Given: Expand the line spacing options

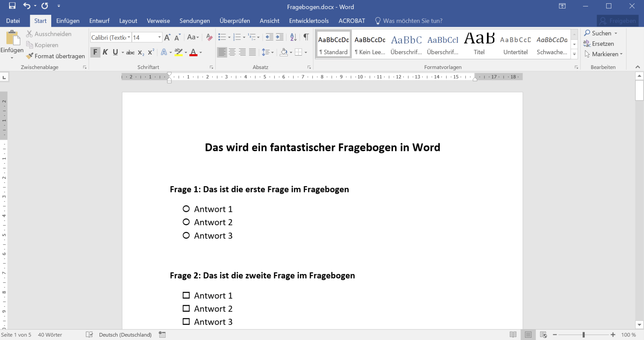Looking at the screenshot, I should 271,52.
